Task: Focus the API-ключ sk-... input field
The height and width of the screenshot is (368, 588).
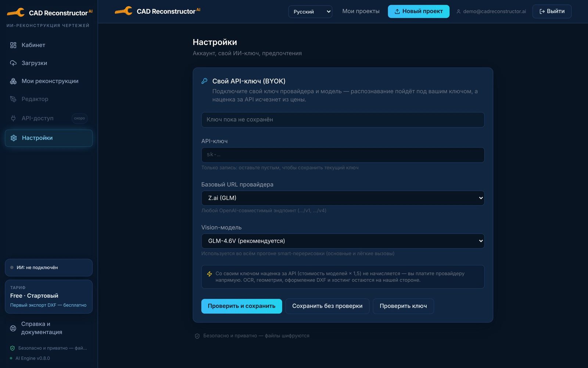Action: point(343,155)
